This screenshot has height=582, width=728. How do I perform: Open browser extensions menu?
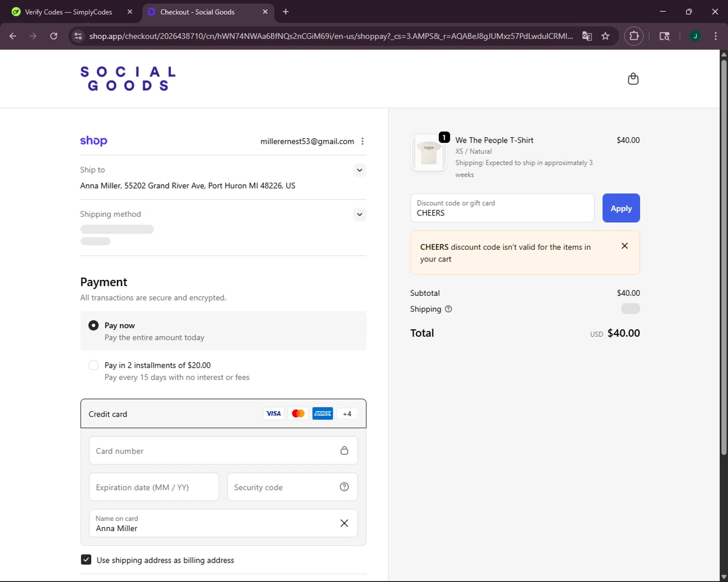[x=634, y=36]
